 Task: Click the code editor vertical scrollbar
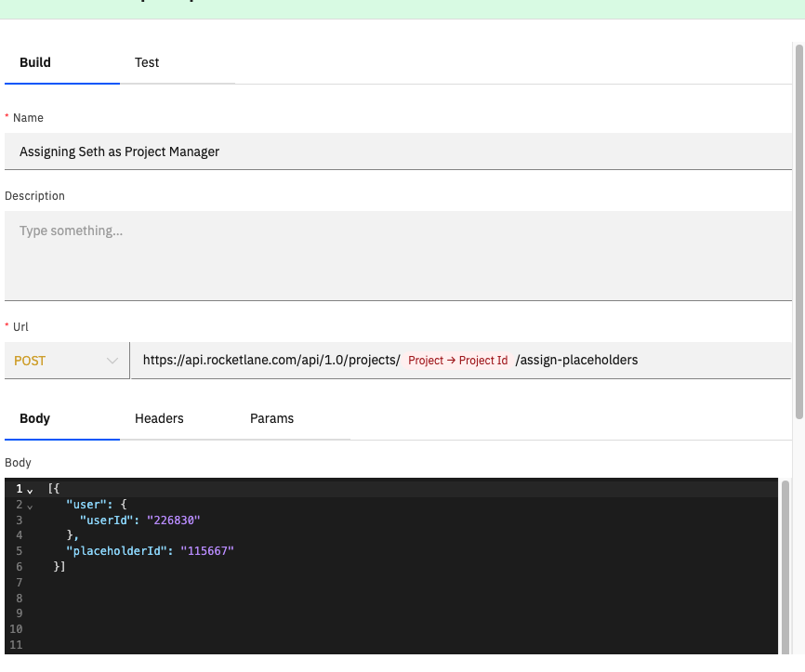(x=785, y=567)
